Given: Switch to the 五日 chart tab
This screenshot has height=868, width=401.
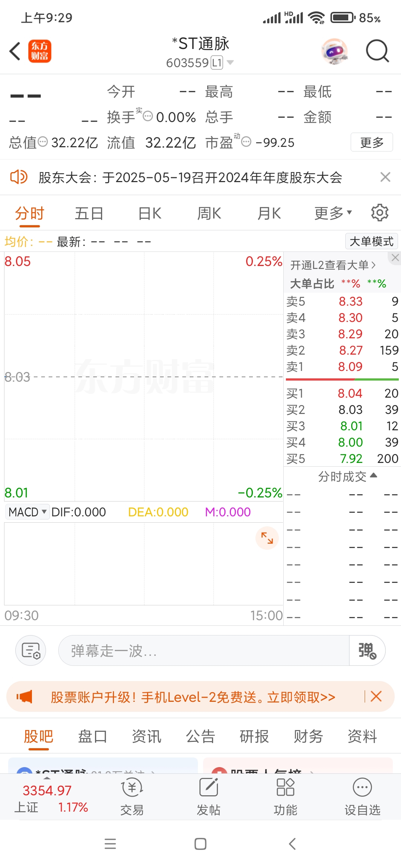Looking at the screenshot, I should click(x=89, y=214).
